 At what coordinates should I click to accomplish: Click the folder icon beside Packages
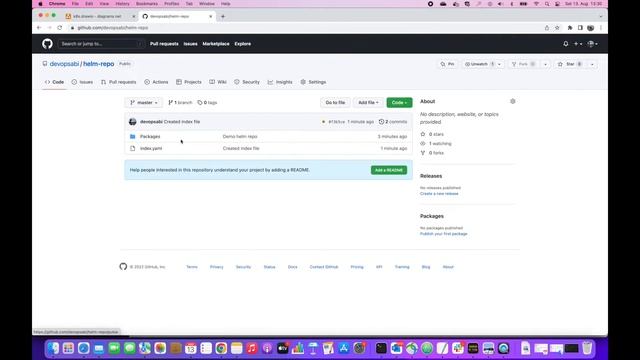(133, 136)
